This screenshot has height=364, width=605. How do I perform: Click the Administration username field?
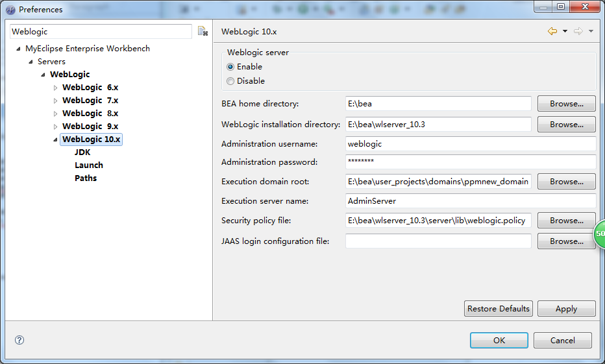pyautogui.click(x=471, y=144)
